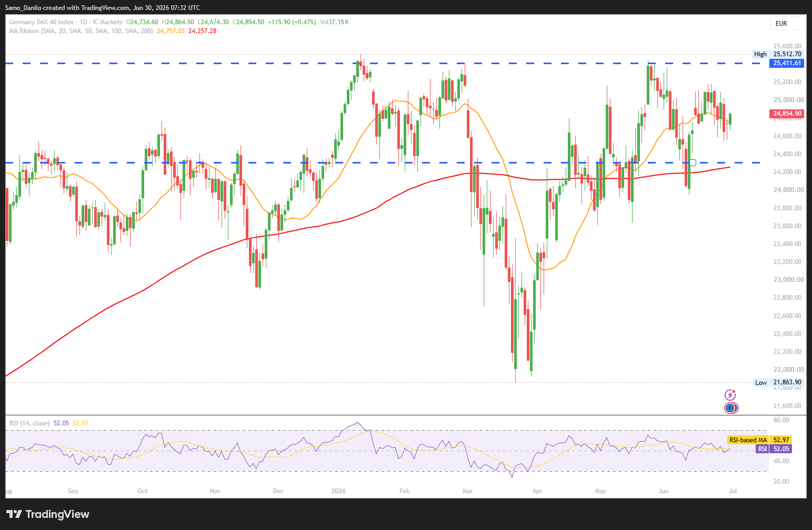Image resolution: width=812 pixels, height=530 pixels.
Task: Click the 22,600.00 price axis label
Action: click(x=787, y=316)
